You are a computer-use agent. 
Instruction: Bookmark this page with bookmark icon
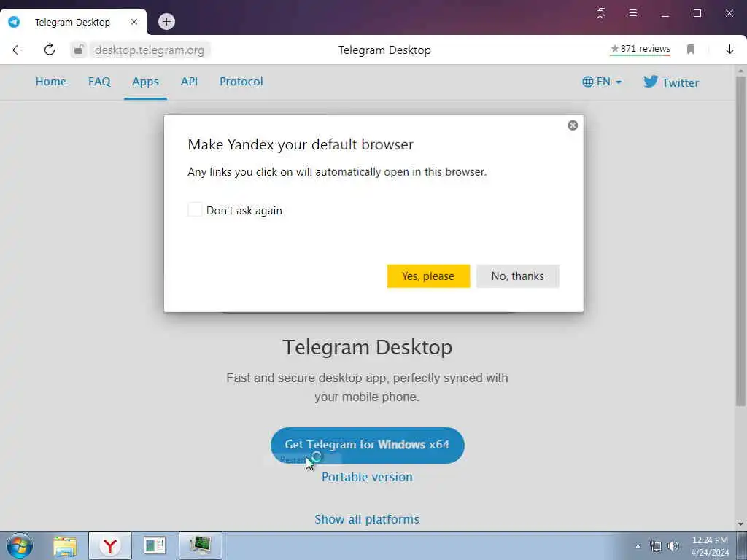[691, 49]
